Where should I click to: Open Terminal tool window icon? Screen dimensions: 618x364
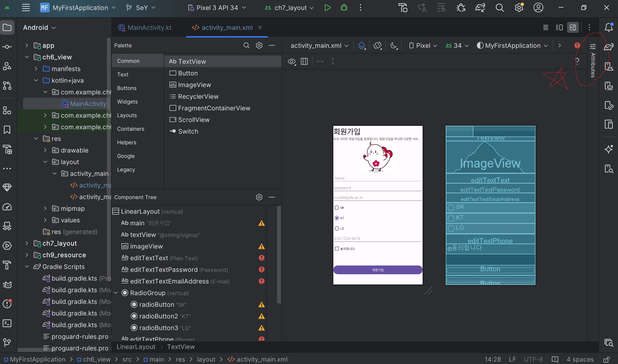[7, 323]
